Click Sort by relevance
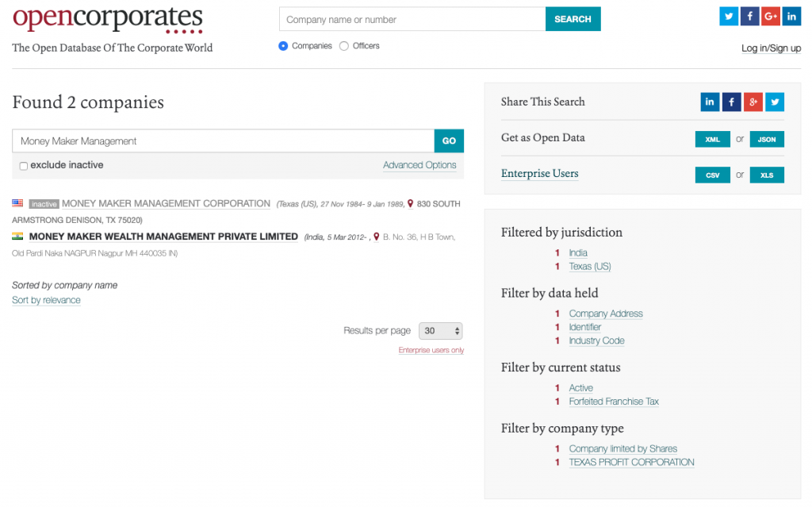Screen dimensions: 812x508 click(x=46, y=300)
